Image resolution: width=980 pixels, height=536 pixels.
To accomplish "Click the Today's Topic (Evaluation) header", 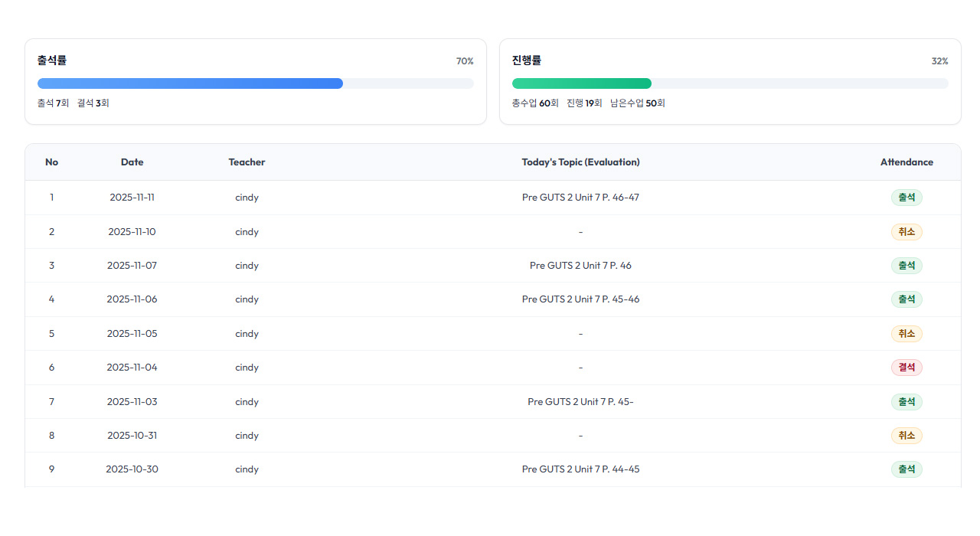I will (580, 162).
